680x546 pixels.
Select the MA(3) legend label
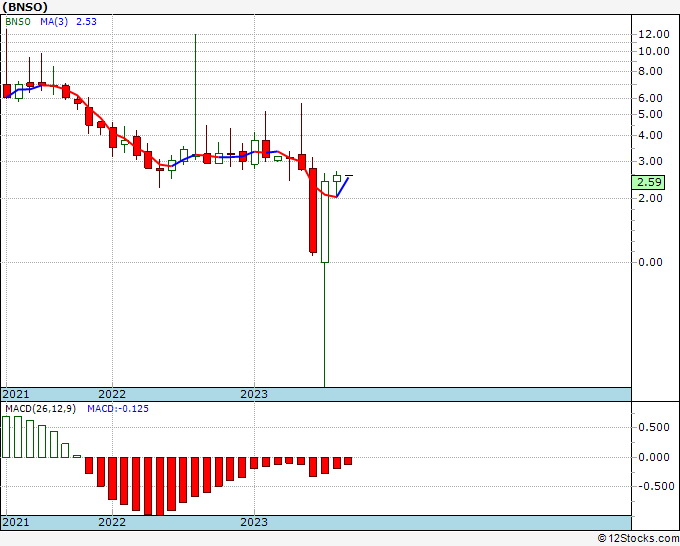(54, 22)
